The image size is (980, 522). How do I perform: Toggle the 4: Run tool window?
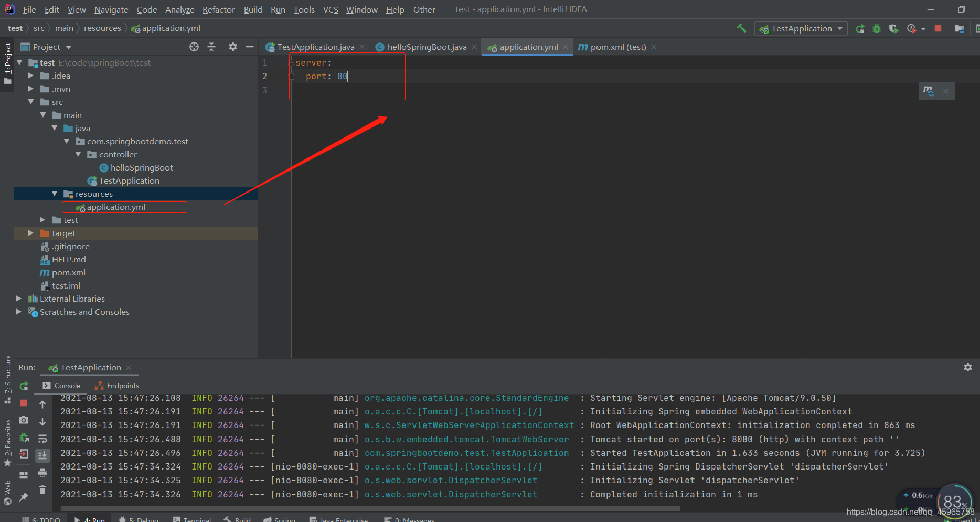(90, 519)
